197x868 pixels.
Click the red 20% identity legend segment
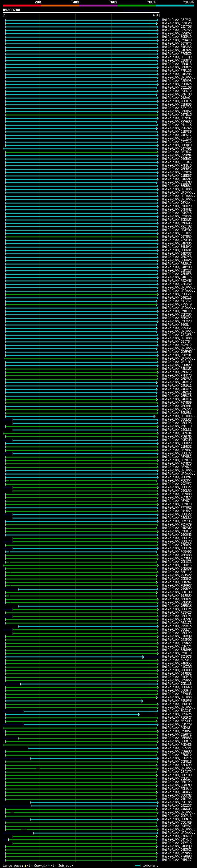point(22,6)
